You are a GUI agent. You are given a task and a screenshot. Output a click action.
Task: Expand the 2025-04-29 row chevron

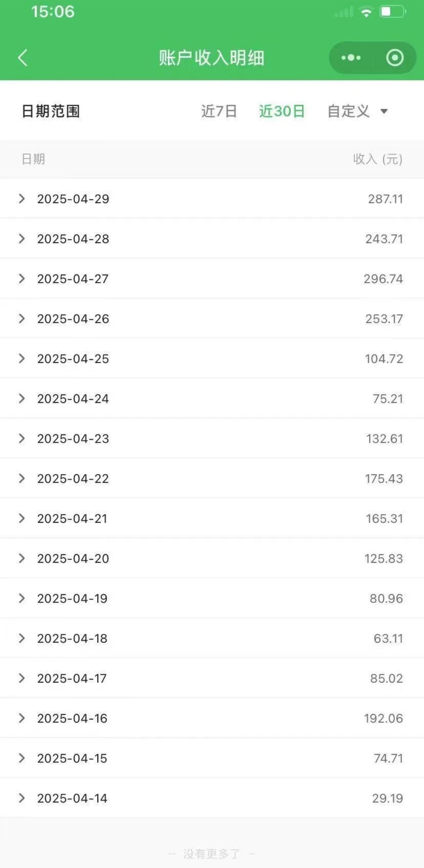22,199
